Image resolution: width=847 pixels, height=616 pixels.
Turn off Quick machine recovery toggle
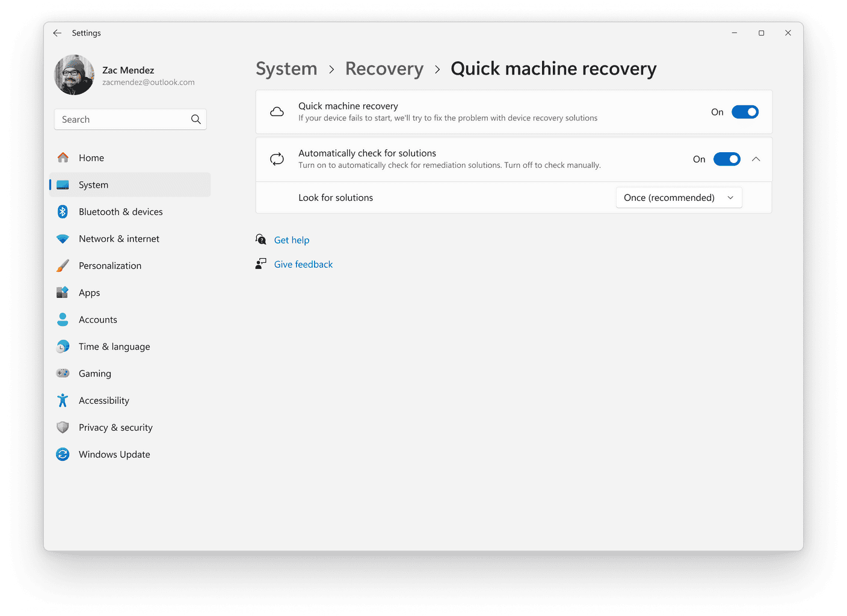point(745,112)
